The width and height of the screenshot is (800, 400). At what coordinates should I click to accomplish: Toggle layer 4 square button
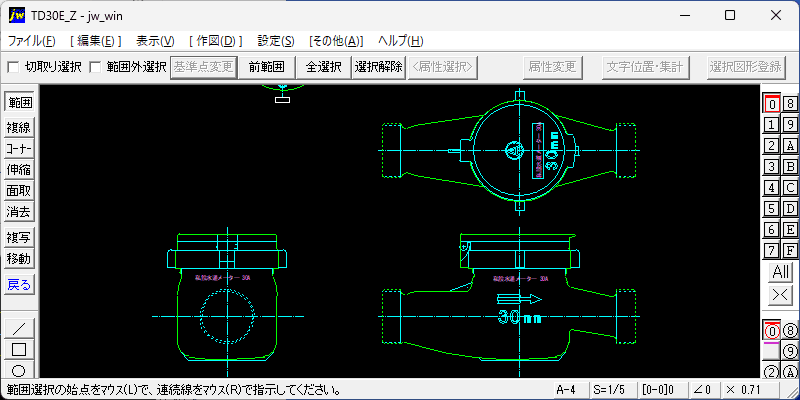(772, 188)
